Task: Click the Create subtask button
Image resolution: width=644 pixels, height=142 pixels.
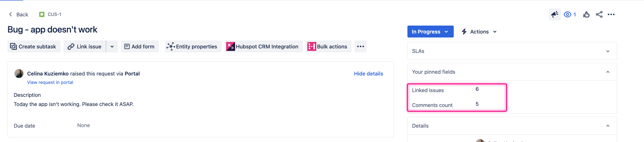Action: [34, 47]
